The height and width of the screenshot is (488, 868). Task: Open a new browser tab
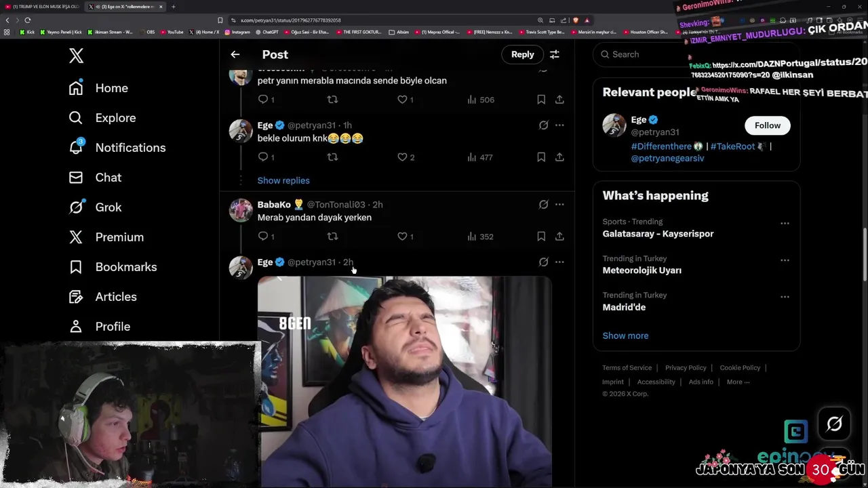pos(173,7)
